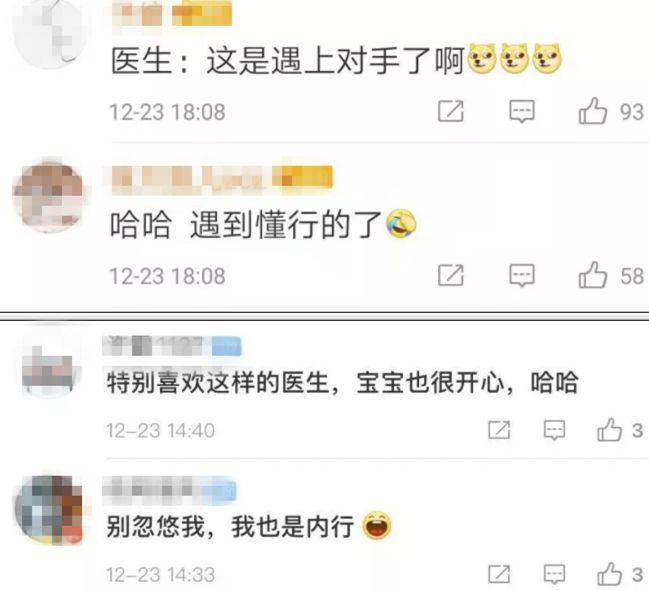Share the 遇到懂行的了 comment
The height and width of the screenshot is (590, 649).
(x=451, y=275)
